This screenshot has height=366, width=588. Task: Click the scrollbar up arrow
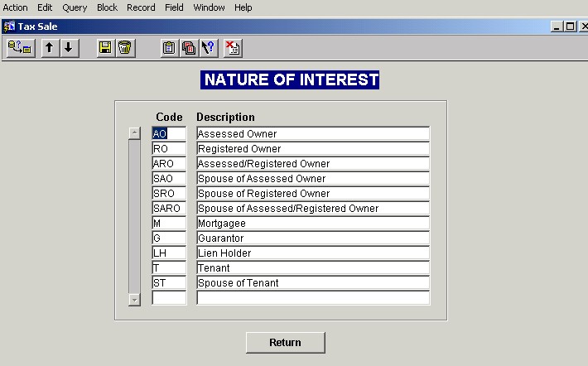coord(134,133)
